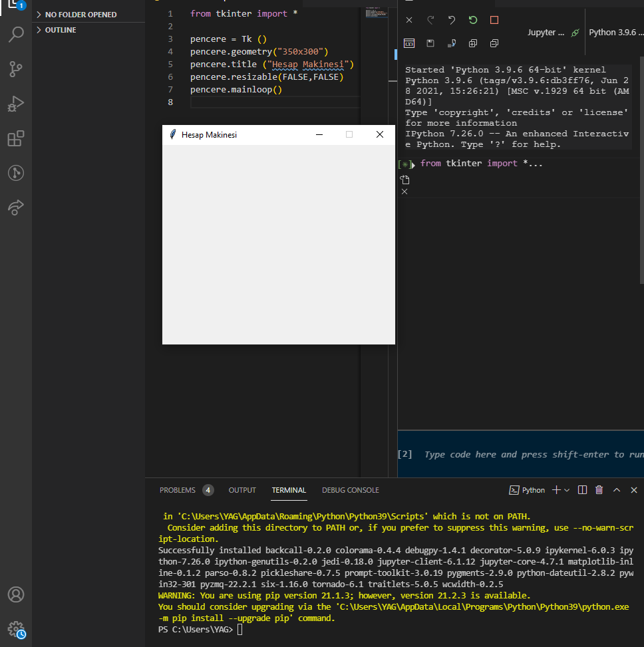This screenshot has height=647, width=644.
Task: Expand the OUTLINE section
Action: pyautogui.click(x=60, y=30)
